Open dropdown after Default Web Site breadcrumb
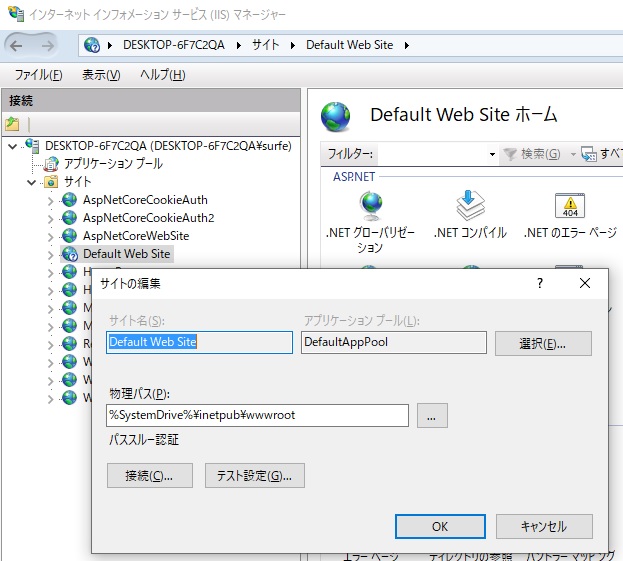The image size is (623, 561). tap(406, 45)
